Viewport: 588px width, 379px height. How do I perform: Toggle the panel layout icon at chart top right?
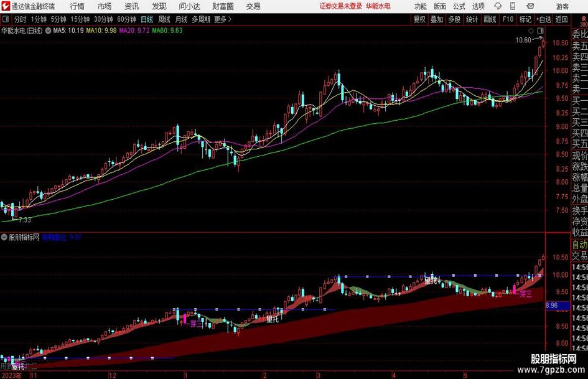[540, 30]
